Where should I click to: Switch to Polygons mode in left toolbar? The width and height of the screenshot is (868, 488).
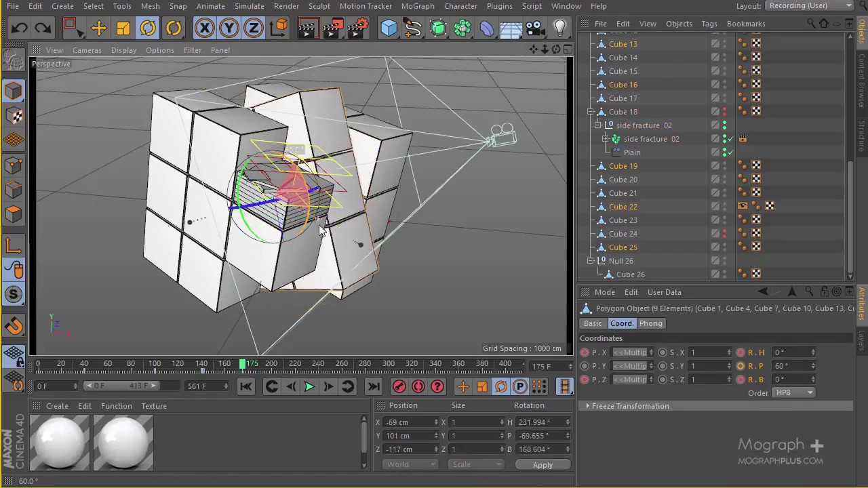(14, 214)
